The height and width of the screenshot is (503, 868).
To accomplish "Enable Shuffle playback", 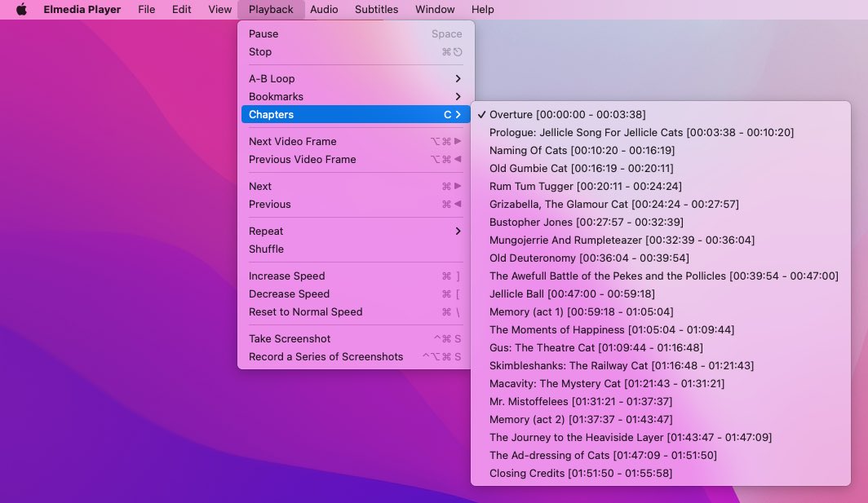I will point(265,249).
